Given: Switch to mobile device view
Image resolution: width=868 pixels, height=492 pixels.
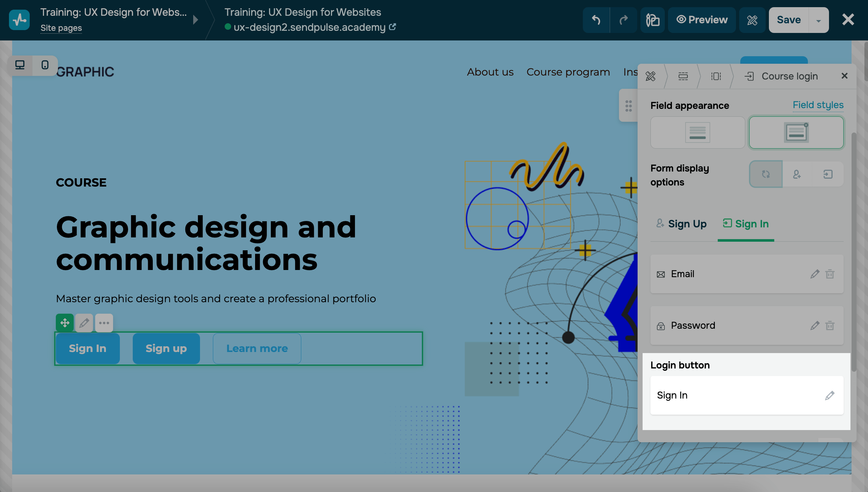Looking at the screenshot, I should 45,65.
